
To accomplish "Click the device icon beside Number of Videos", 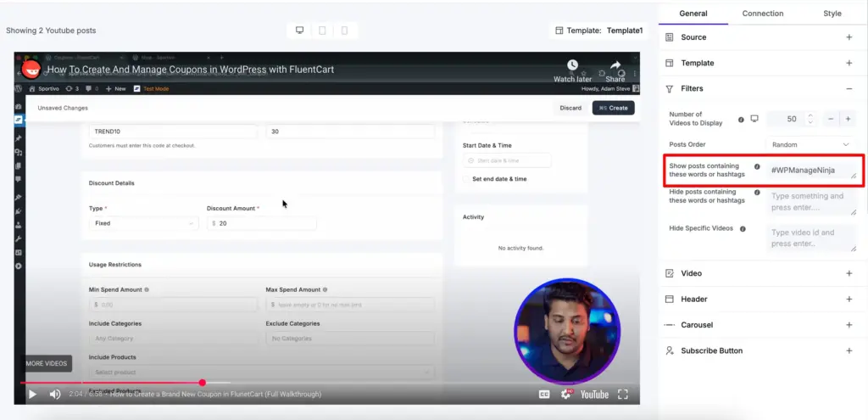I will [754, 119].
